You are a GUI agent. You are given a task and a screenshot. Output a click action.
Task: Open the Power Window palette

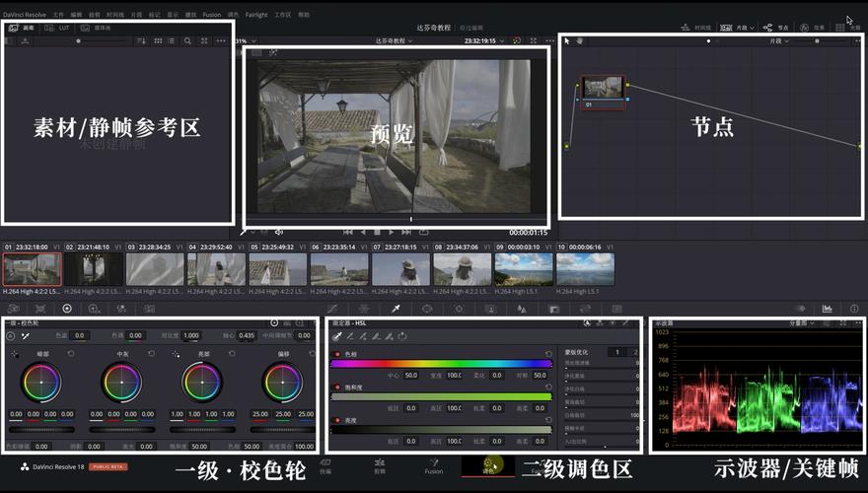tap(427, 309)
